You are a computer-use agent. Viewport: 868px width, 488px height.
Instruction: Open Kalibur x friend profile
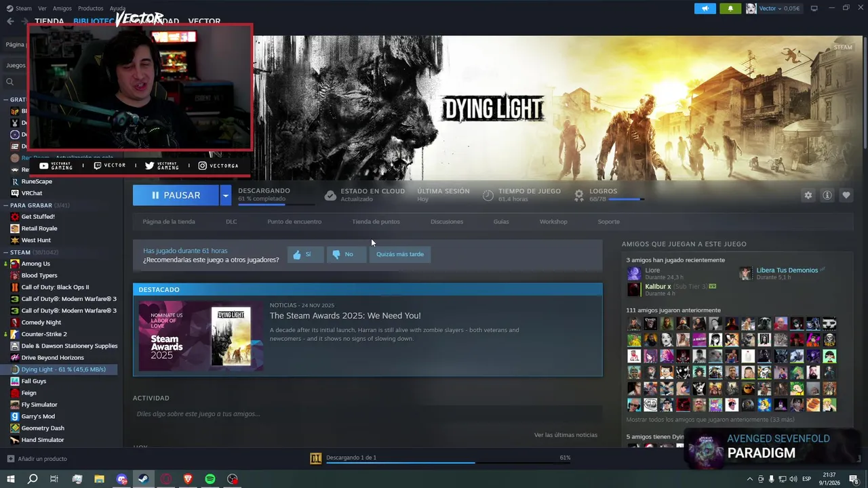[658, 287]
